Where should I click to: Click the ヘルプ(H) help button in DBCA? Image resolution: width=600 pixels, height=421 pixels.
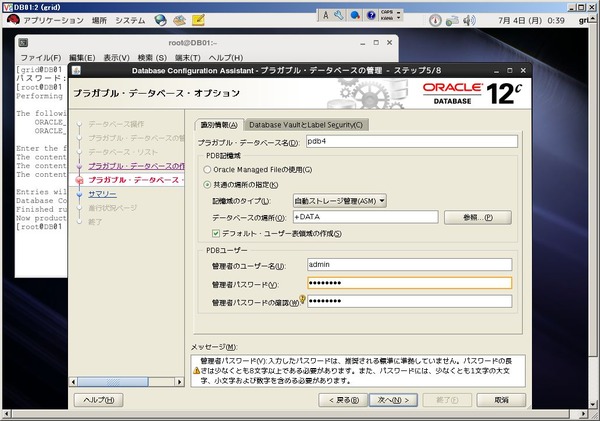(98, 400)
